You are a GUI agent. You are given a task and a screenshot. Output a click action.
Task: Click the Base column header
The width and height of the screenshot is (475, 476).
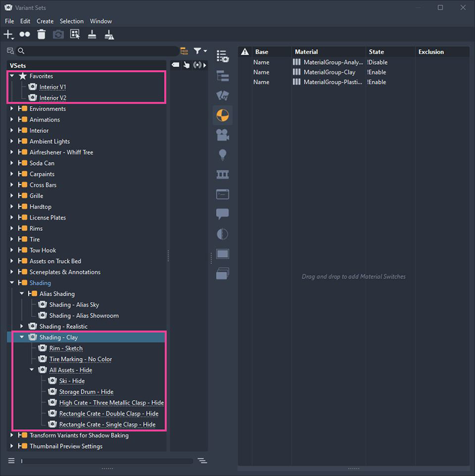pyautogui.click(x=271, y=52)
